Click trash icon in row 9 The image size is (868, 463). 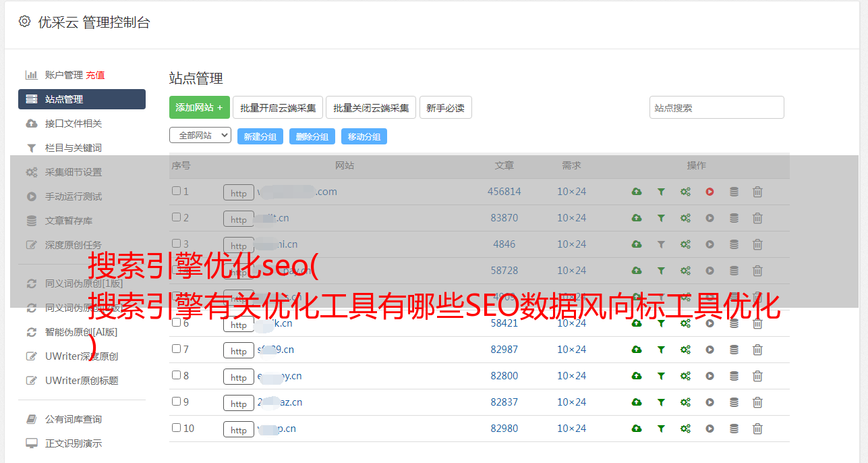point(757,402)
